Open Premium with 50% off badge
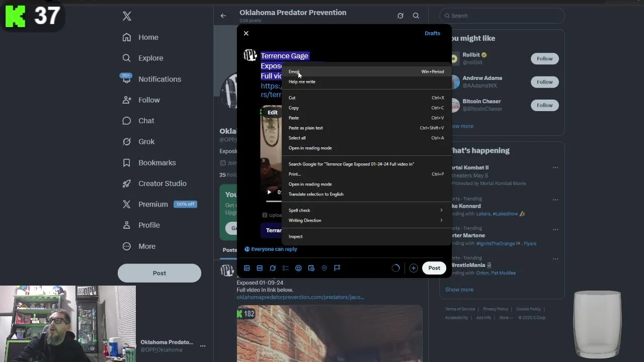Image resolution: width=644 pixels, height=362 pixels. pyautogui.click(x=159, y=204)
